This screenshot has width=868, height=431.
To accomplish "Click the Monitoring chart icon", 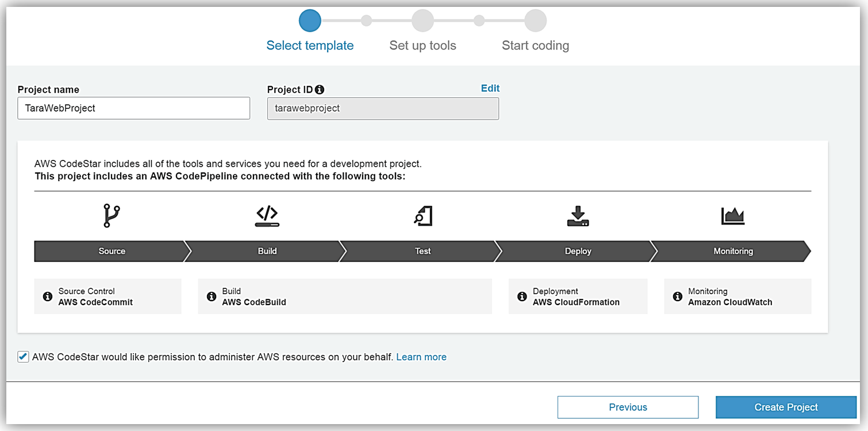I will point(733,216).
